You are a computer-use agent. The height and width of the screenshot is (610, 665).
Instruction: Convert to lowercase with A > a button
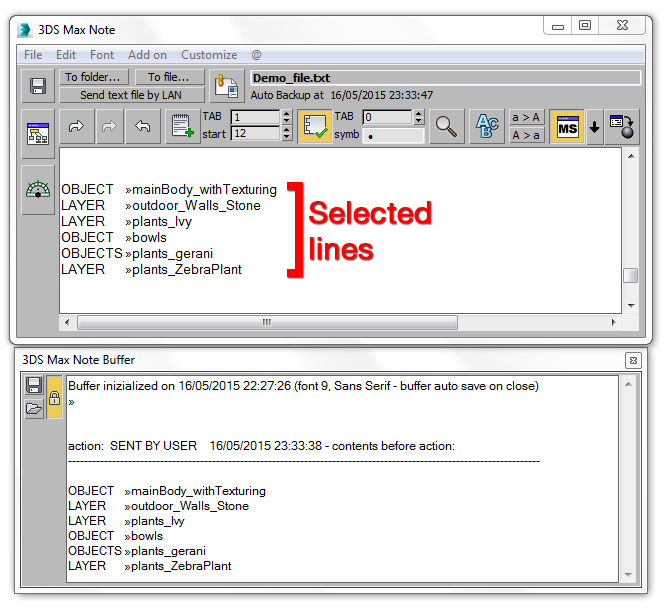point(526,135)
